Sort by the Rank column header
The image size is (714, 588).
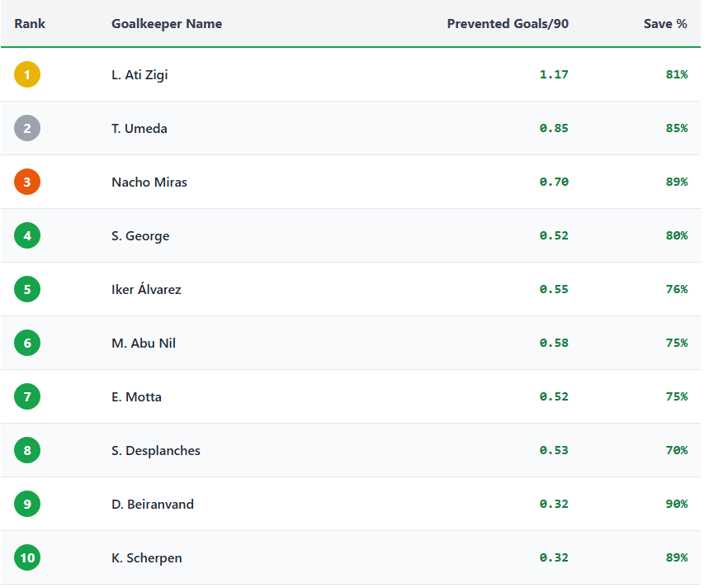click(x=30, y=24)
